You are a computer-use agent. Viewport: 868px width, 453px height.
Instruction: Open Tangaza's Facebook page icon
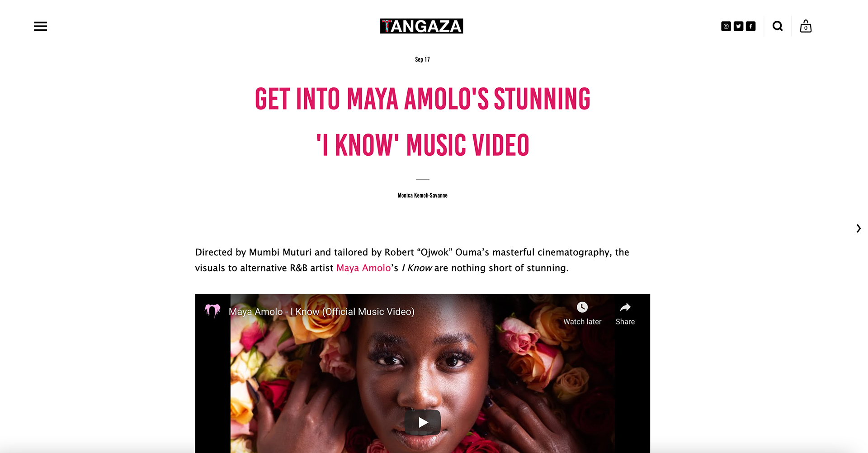750,26
